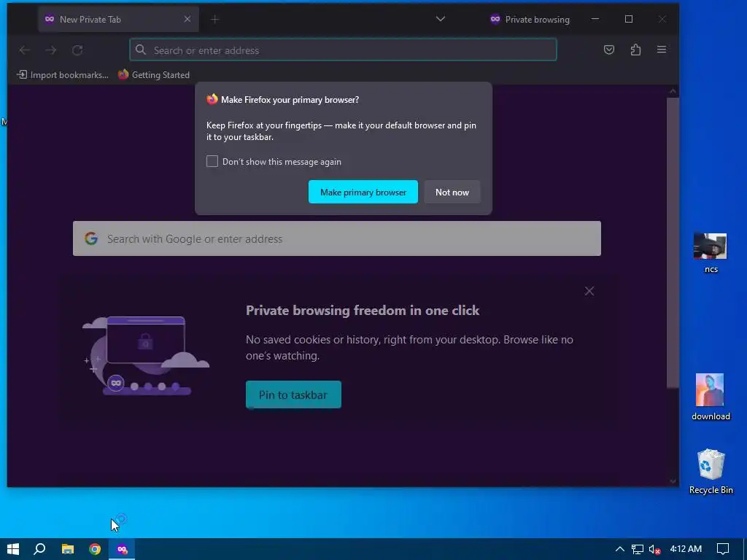Click the Firefox Private taskbar icon

point(123,549)
